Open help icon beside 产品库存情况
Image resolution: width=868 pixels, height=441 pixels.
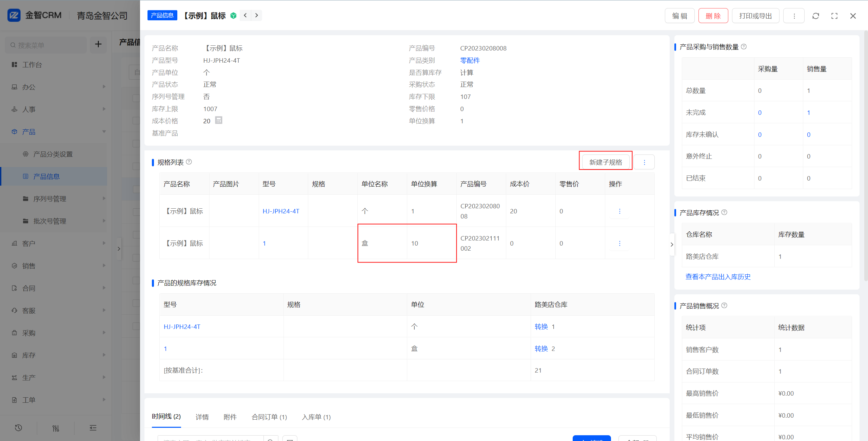(x=724, y=212)
